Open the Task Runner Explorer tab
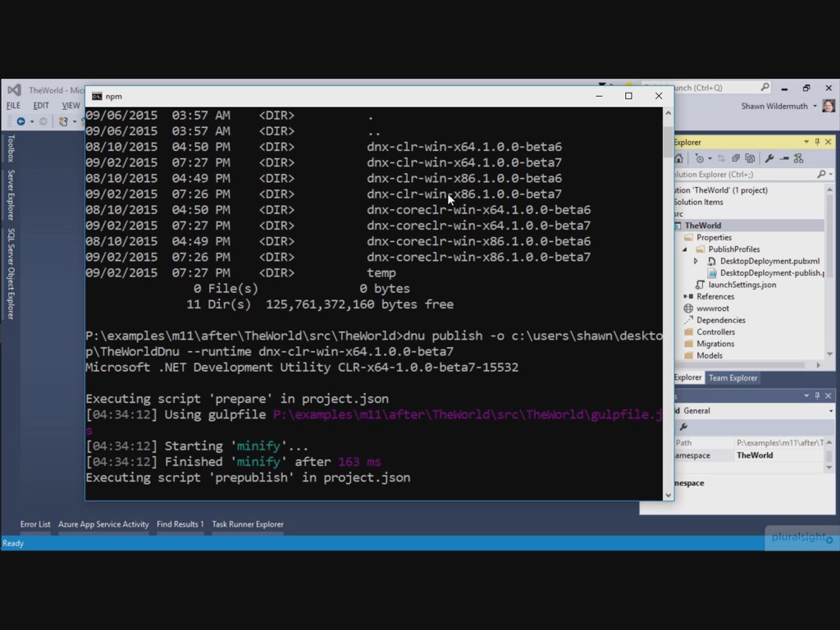The image size is (840, 630). (x=248, y=524)
